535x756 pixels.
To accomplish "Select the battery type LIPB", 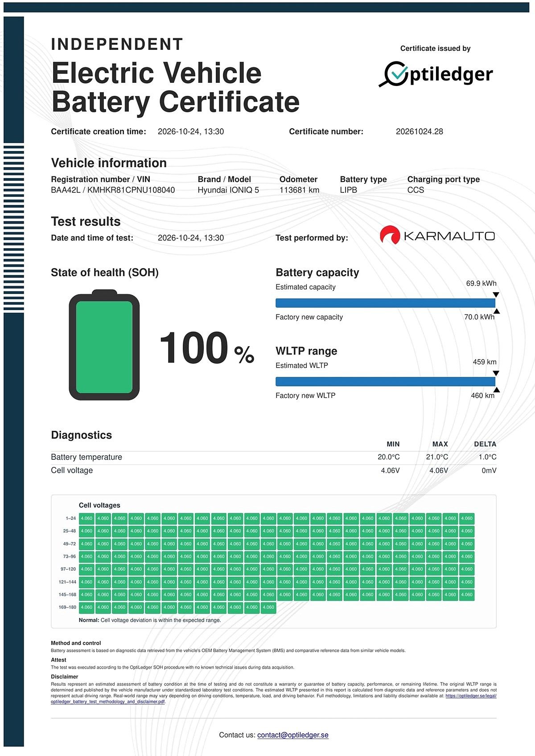I will click(x=349, y=190).
